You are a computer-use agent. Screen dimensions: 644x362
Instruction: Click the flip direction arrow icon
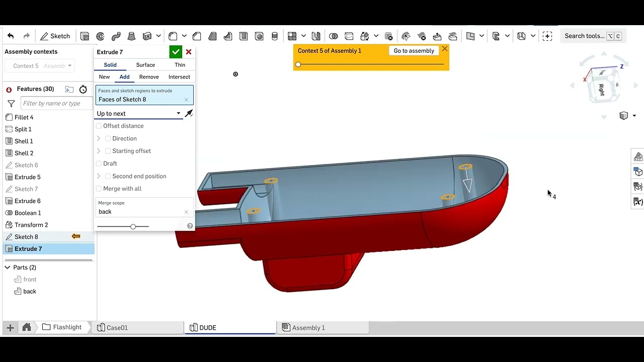pos(189,114)
